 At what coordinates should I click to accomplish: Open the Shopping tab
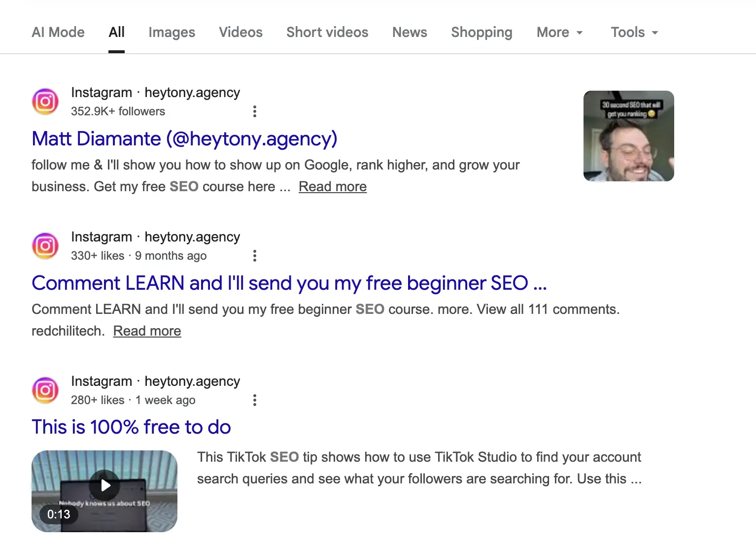coord(481,32)
